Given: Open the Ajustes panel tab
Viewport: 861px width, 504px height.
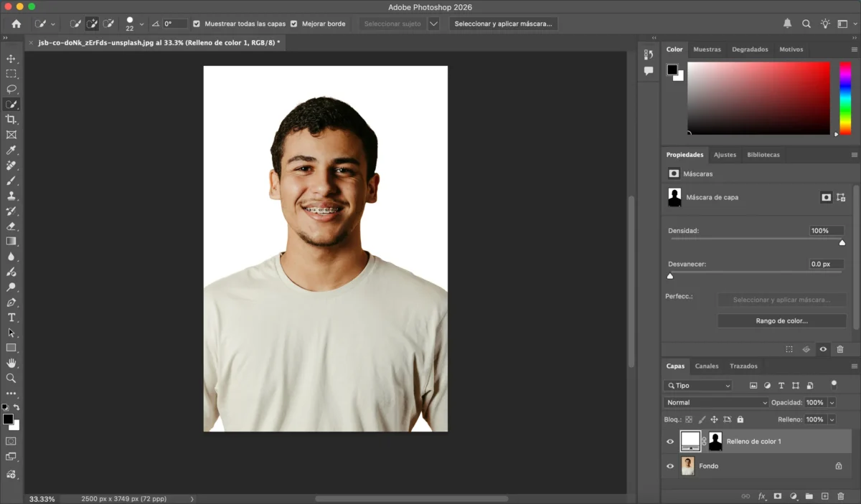Looking at the screenshot, I should point(725,154).
